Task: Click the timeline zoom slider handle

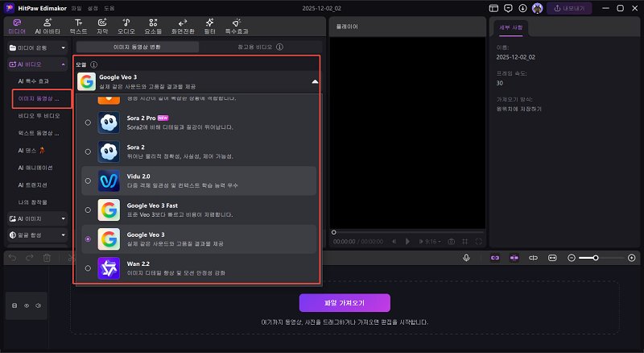Action: click(x=596, y=258)
